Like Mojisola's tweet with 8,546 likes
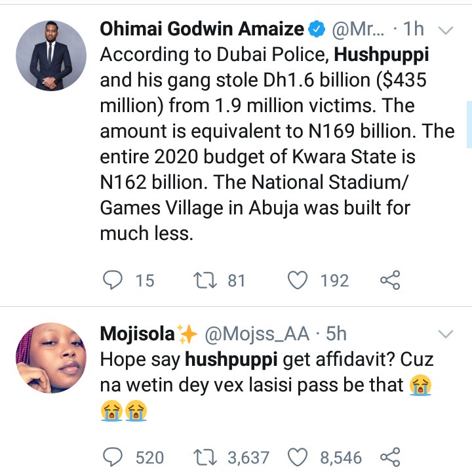472x476 pixels. click(x=298, y=457)
